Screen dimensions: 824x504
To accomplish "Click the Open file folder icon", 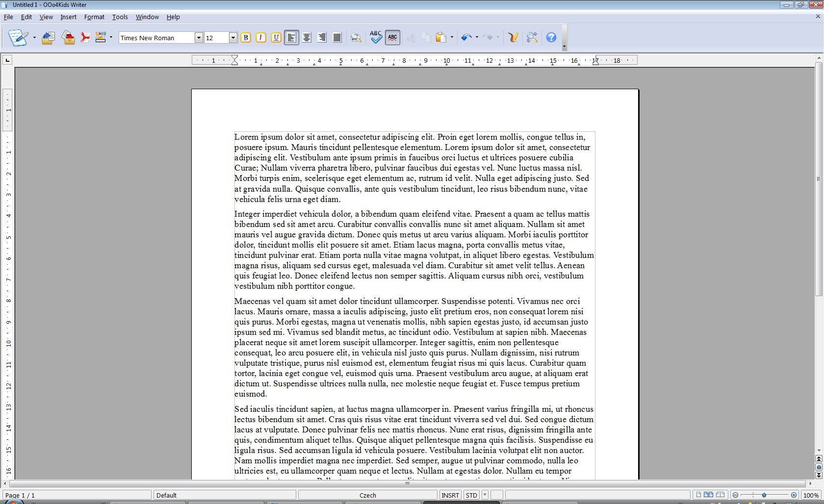I will pyautogui.click(x=48, y=38).
